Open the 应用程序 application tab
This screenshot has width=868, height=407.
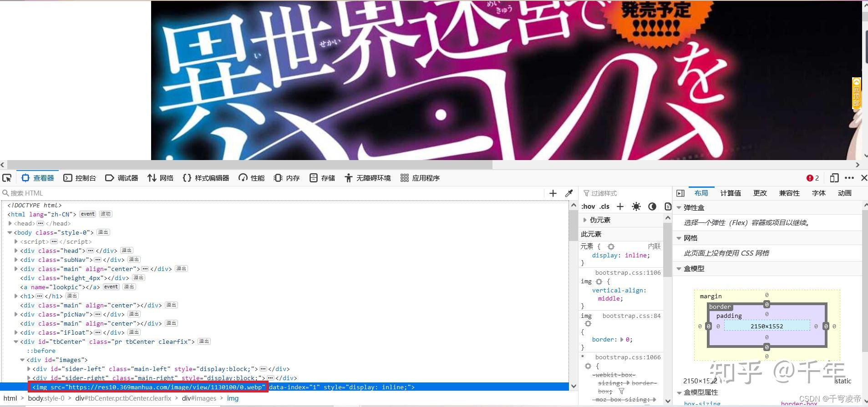point(420,178)
